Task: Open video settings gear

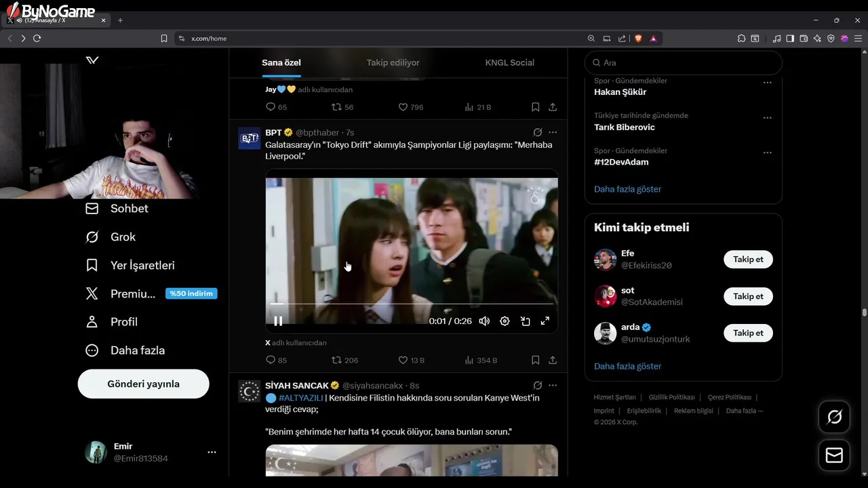Action: 505,321
